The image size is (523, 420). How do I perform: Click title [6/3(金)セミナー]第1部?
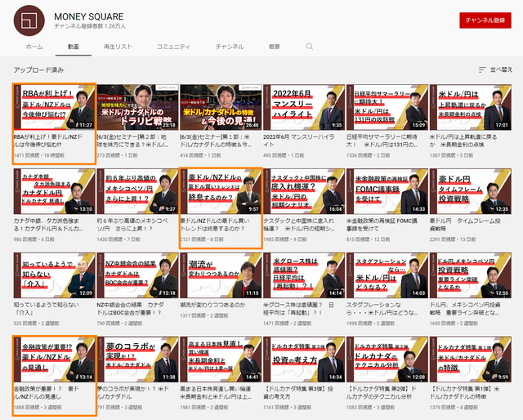(x=216, y=141)
